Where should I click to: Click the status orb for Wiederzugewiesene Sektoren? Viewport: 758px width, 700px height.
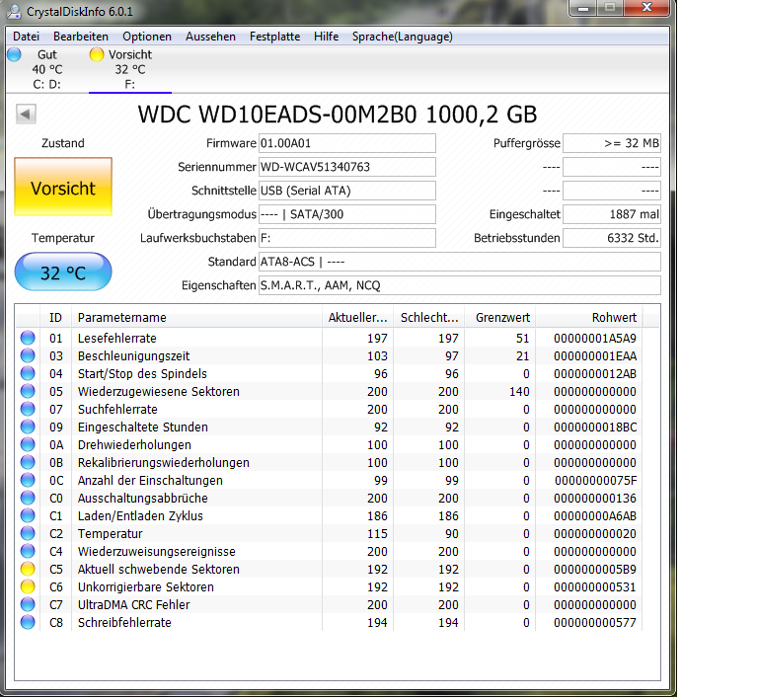[x=28, y=391]
